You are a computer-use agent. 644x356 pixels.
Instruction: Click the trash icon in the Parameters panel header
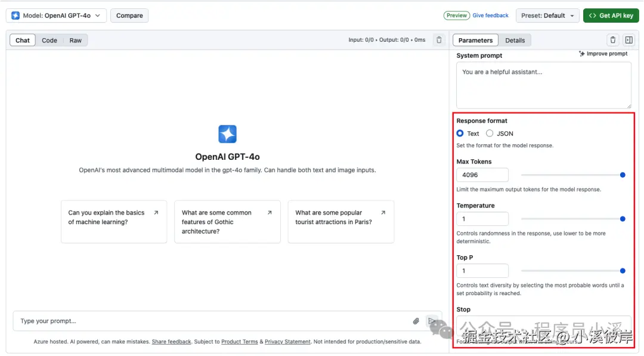tap(612, 40)
